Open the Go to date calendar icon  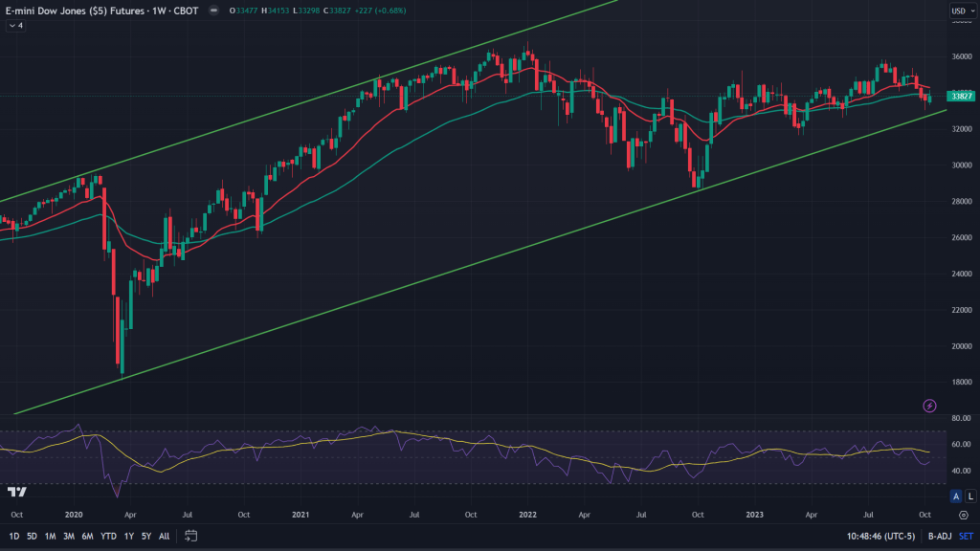191,536
